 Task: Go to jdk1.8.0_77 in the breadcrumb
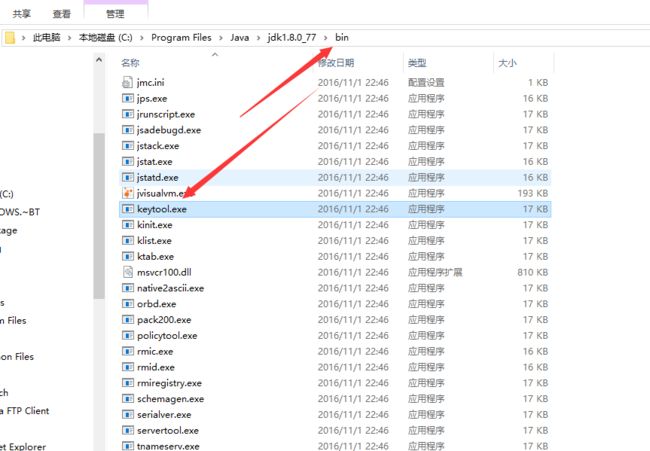click(x=292, y=37)
